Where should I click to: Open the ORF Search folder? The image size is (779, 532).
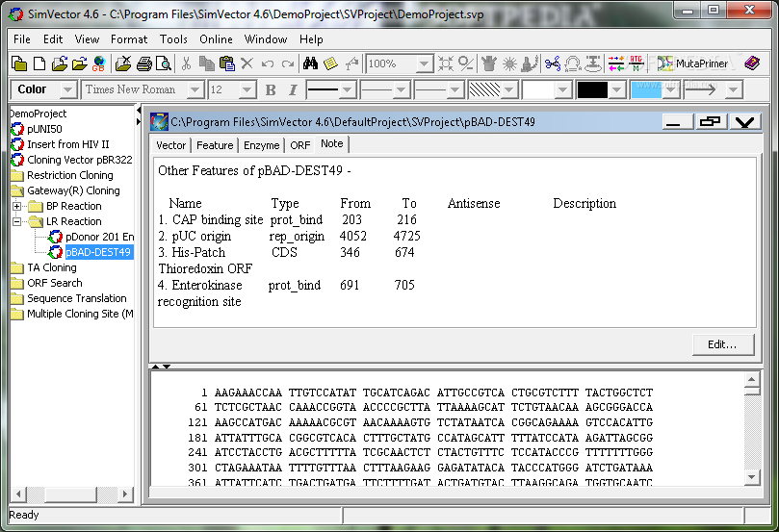55,283
